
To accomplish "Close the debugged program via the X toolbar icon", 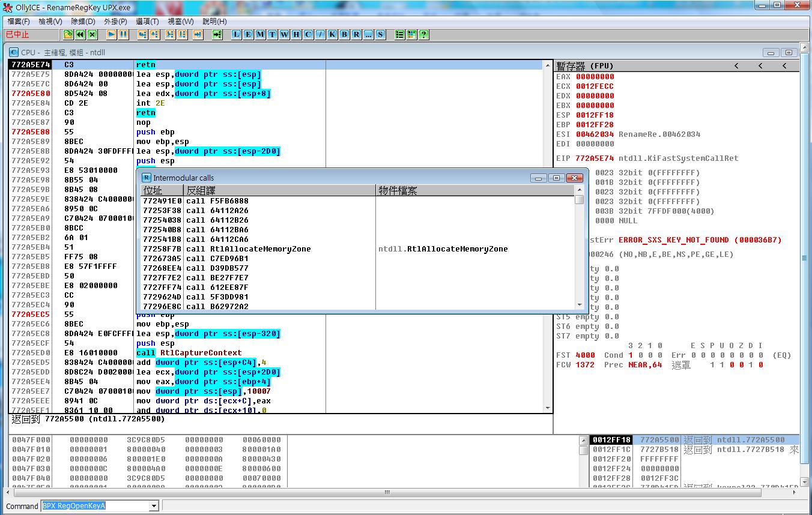I will tap(93, 35).
